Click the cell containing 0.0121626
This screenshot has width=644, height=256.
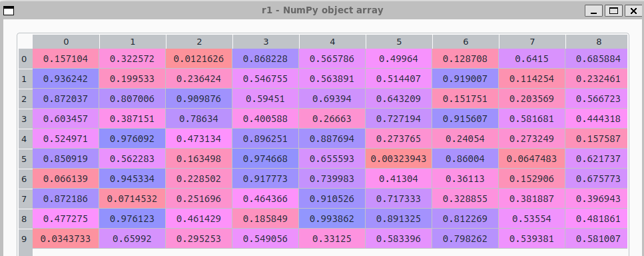click(199, 59)
